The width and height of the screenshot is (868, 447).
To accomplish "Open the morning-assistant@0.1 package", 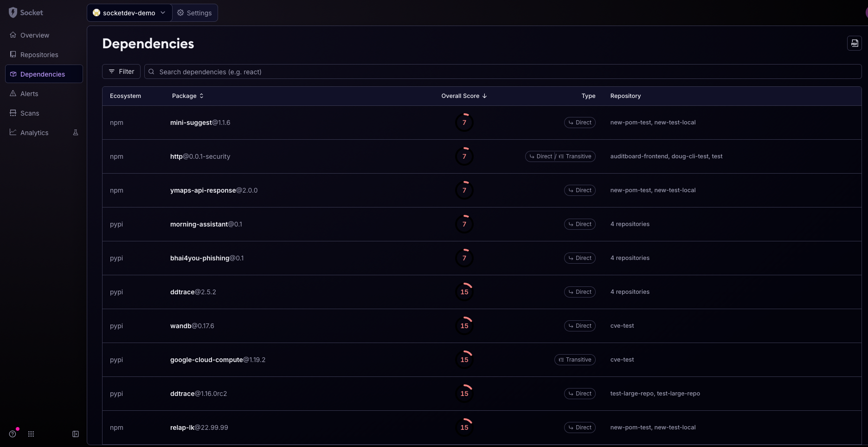I will tap(206, 224).
